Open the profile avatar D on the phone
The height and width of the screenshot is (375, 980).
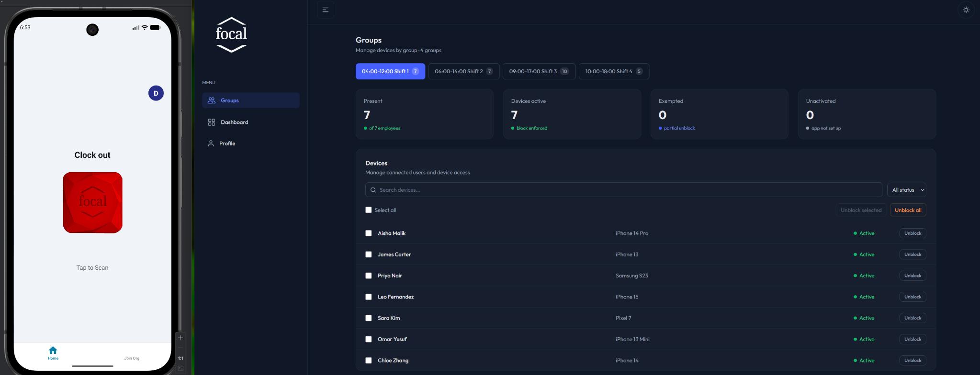[156, 93]
